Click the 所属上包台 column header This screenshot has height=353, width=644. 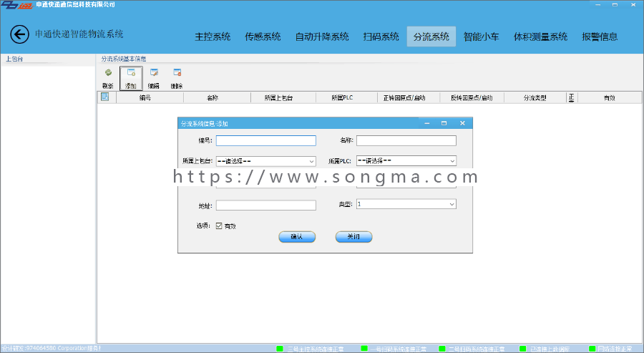[283, 98]
